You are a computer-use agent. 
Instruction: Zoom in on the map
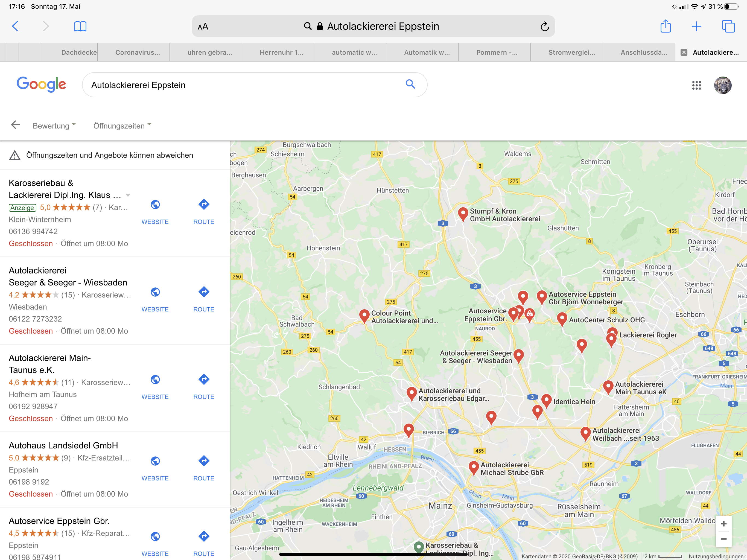pyautogui.click(x=723, y=524)
